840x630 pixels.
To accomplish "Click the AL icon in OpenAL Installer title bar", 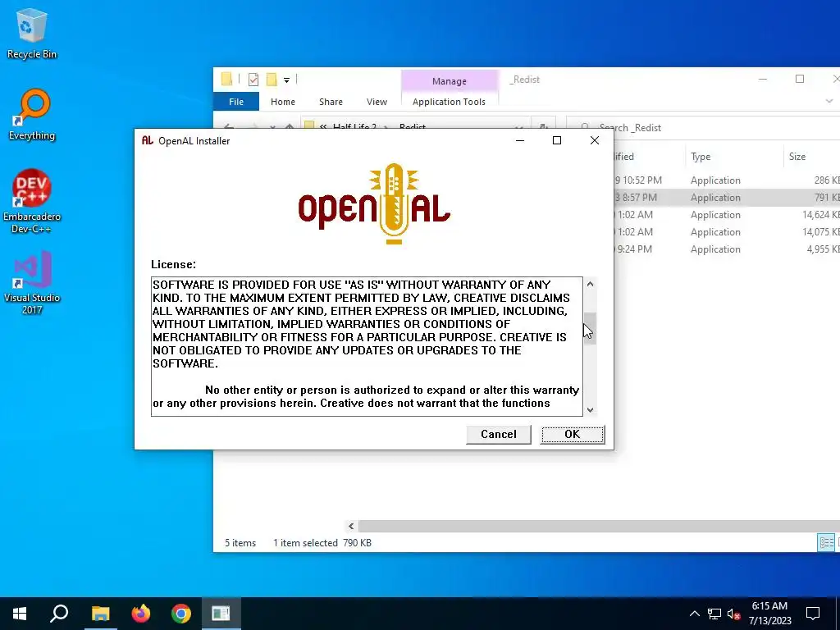I will coord(148,140).
